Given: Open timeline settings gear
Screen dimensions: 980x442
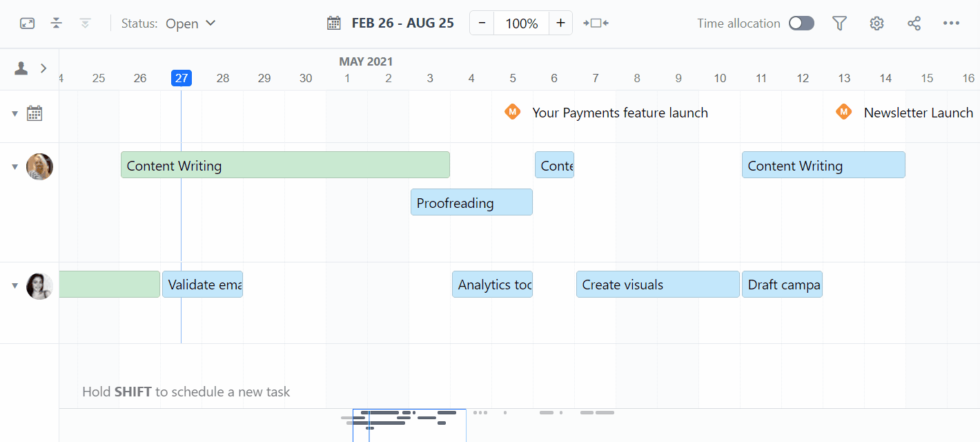Looking at the screenshot, I should pyautogui.click(x=876, y=23).
